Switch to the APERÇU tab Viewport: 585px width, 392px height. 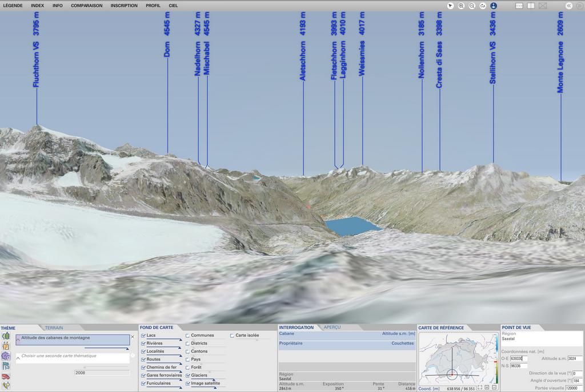tap(332, 328)
